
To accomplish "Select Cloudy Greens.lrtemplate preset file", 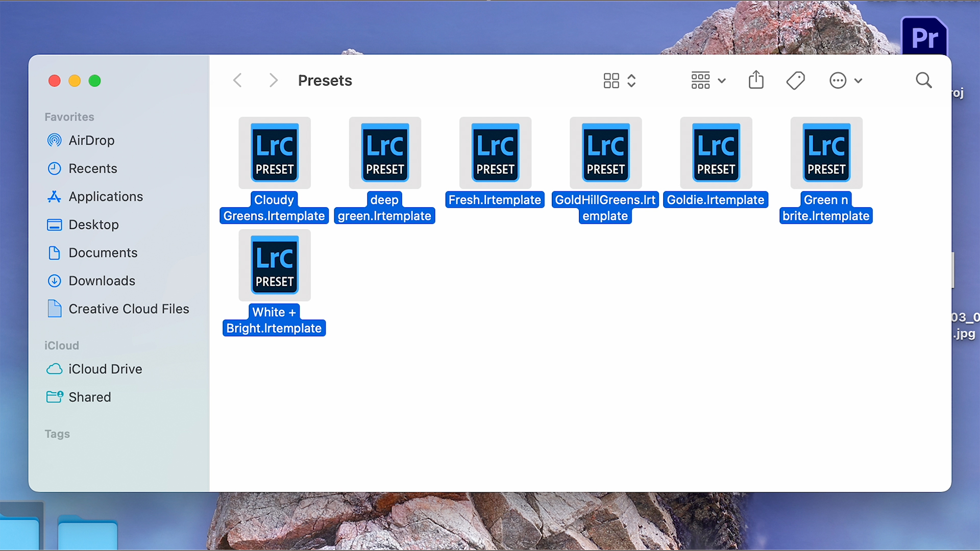I will coord(275,153).
